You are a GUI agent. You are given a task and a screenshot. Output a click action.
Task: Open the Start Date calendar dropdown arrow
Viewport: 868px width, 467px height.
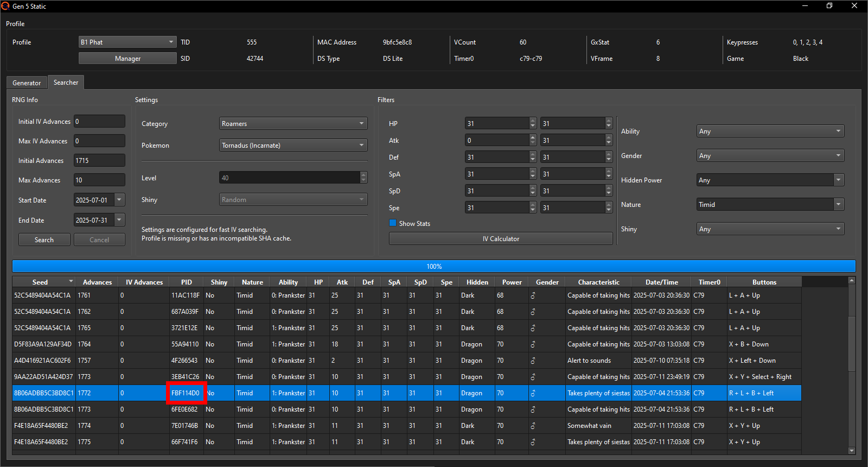click(x=119, y=200)
